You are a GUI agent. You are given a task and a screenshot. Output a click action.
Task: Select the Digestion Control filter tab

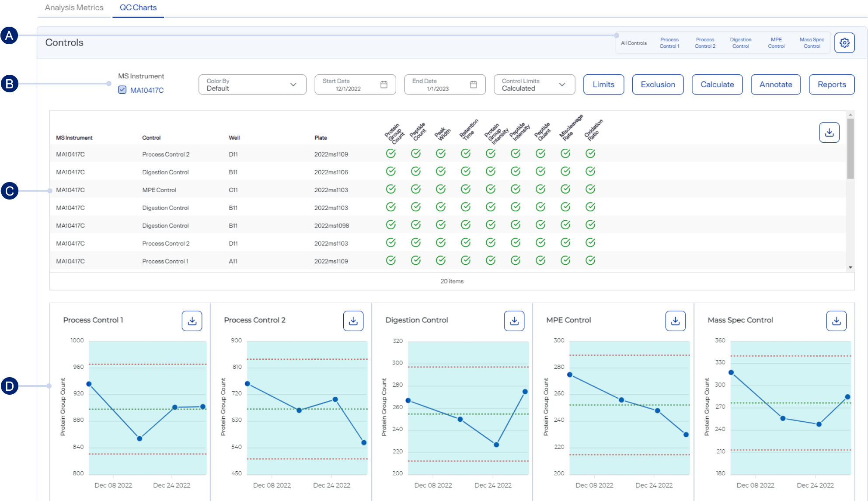(x=740, y=43)
